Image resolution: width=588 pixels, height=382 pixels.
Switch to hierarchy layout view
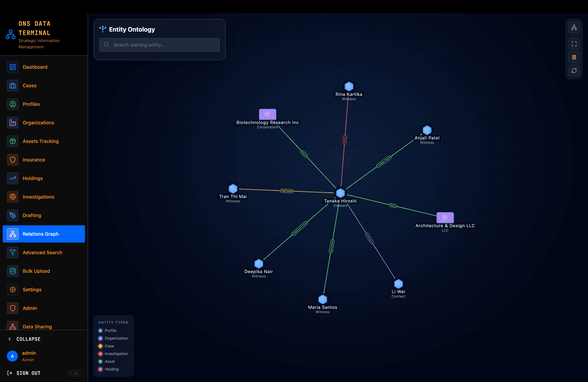click(x=574, y=27)
